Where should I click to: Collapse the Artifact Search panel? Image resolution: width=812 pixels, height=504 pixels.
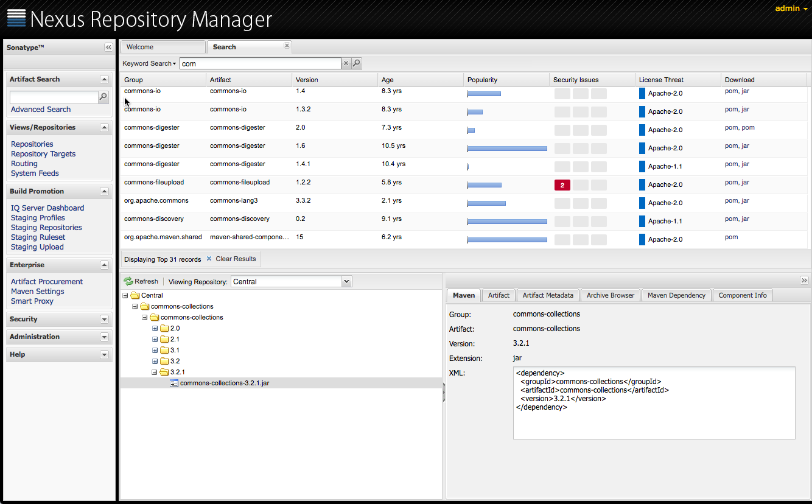pos(104,79)
